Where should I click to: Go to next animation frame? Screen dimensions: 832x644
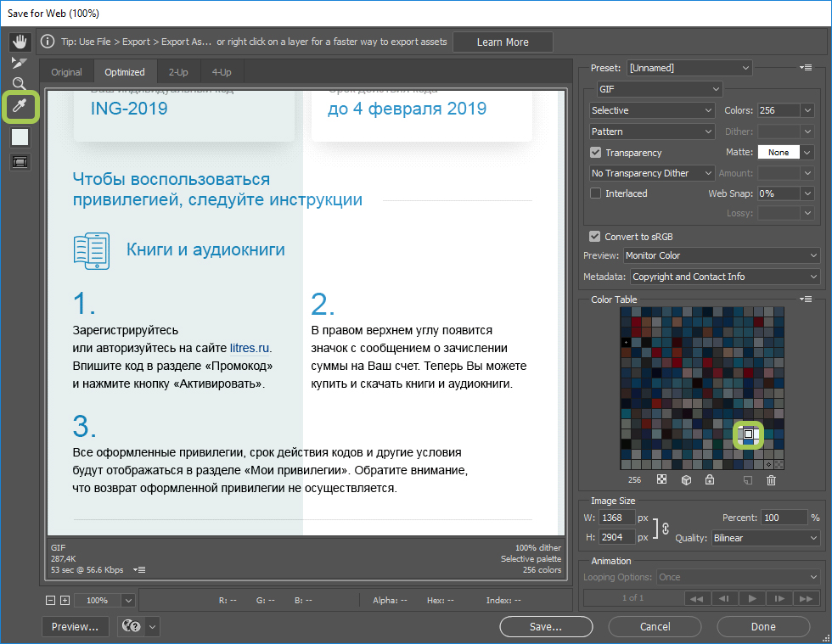tap(779, 598)
